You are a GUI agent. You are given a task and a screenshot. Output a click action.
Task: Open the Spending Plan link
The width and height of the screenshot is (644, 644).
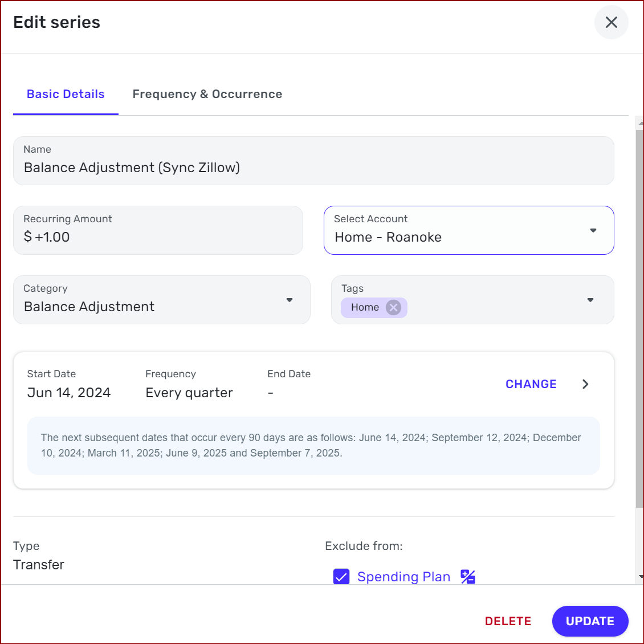[x=403, y=577]
